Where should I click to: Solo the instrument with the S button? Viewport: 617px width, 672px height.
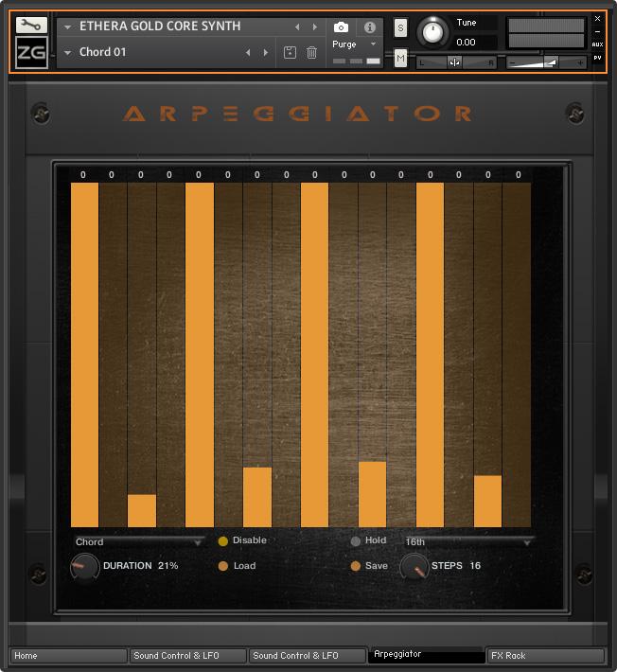point(400,27)
